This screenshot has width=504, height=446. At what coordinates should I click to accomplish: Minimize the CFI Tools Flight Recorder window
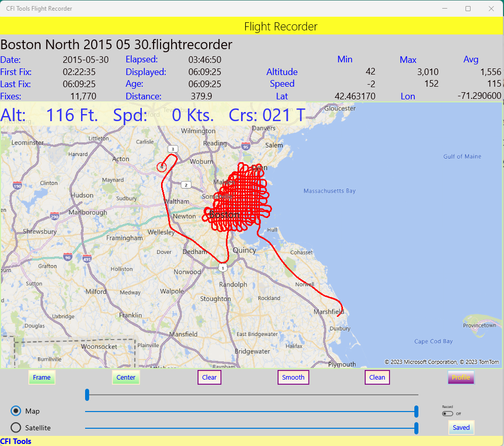445,8
